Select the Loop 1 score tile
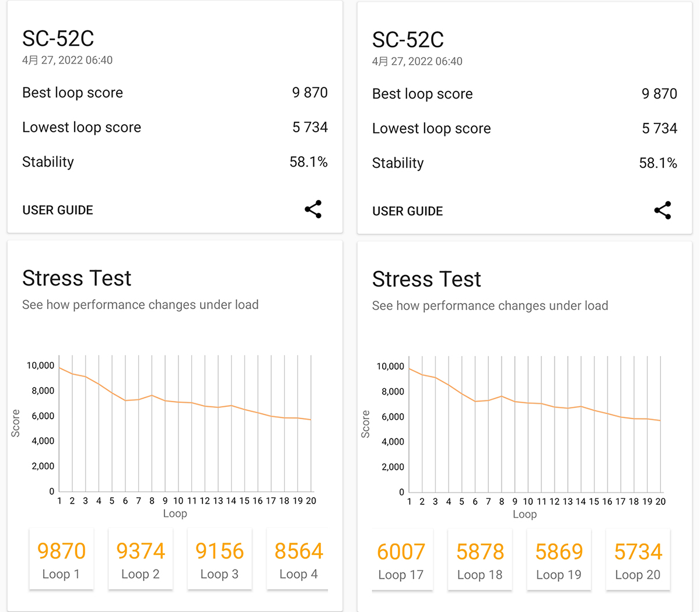 point(61,560)
